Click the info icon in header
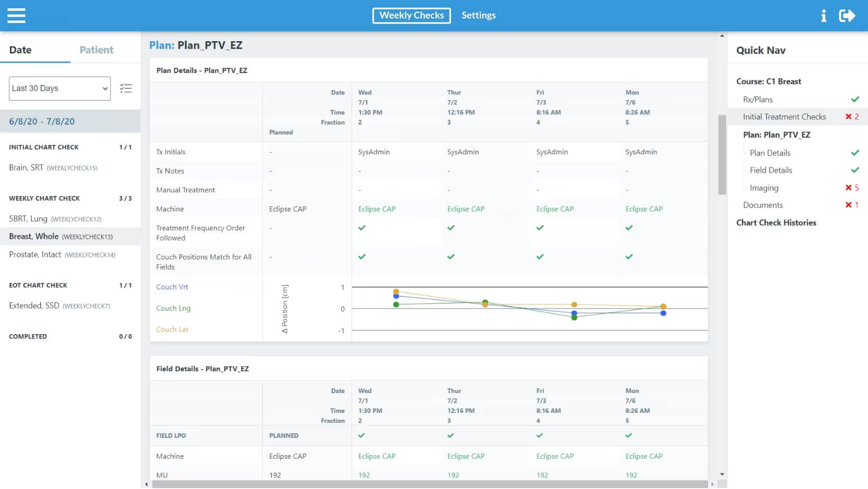The image size is (868, 489). click(x=824, y=16)
